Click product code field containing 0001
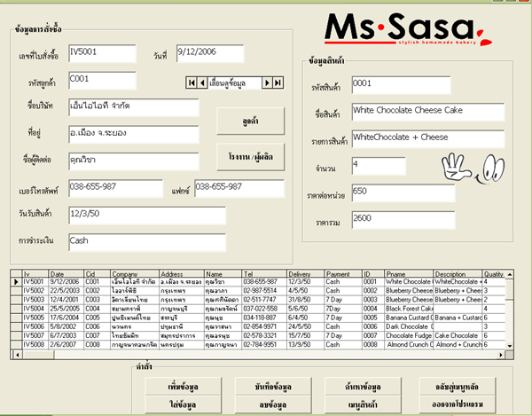532x416 pixels. coord(402,85)
